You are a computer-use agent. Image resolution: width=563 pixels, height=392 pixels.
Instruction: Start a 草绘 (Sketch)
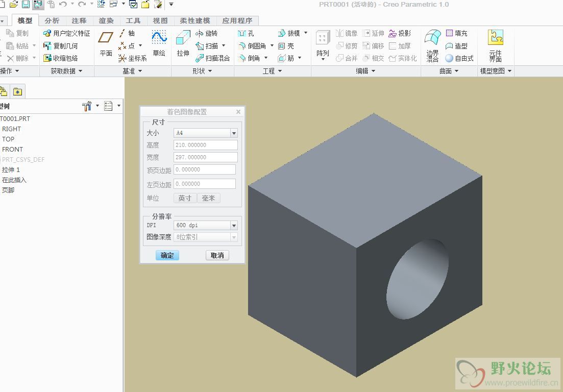point(159,44)
